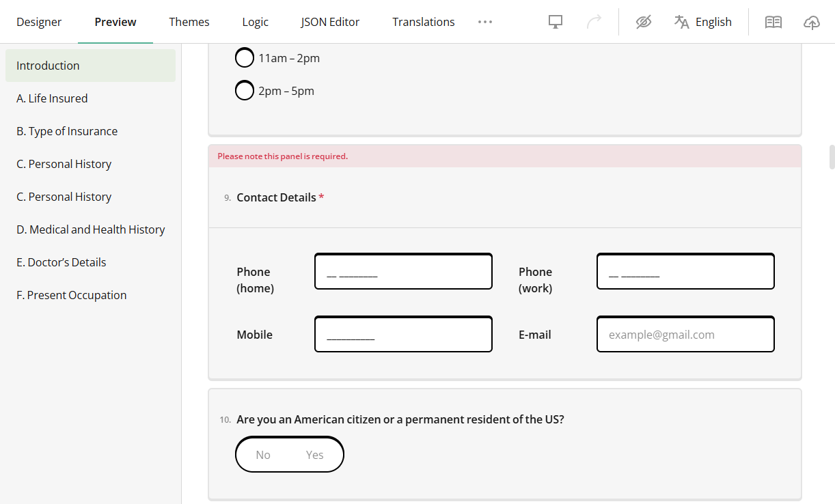The width and height of the screenshot is (835, 504).
Task: Open D. Medical and Health History page
Action: click(x=91, y=229)
